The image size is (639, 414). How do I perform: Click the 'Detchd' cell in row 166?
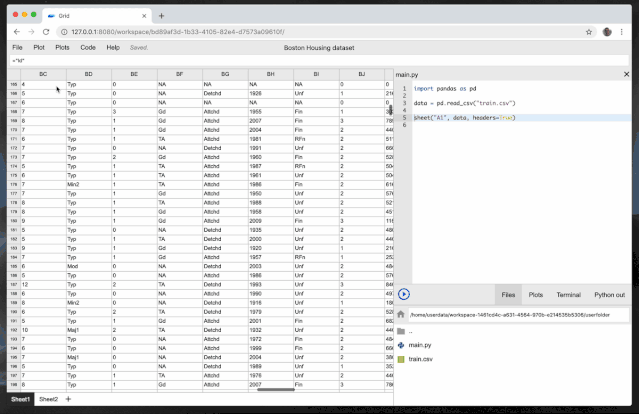click(225, 93)
